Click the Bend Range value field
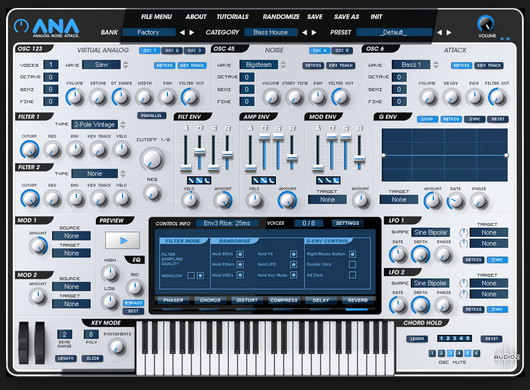The height and width of the screenshot is (390, 530). click(65, 335)
